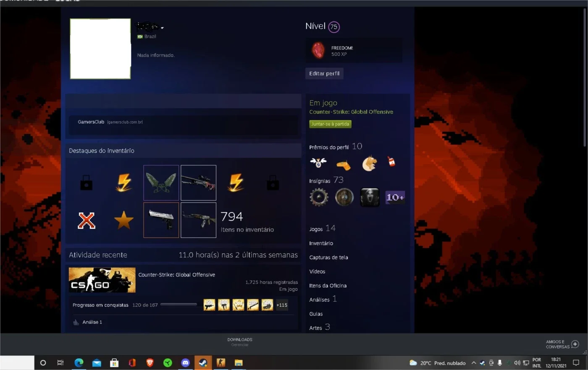Viewport: 588px width, 370px height.
Task: Open the Discord taskbar icon
Action: pos(185,363)
